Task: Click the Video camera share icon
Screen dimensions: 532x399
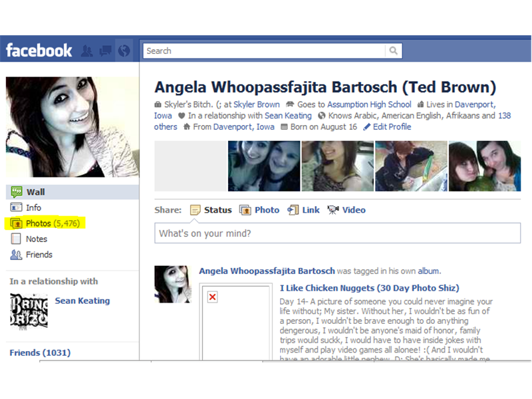Action: (x=333, y=210)
